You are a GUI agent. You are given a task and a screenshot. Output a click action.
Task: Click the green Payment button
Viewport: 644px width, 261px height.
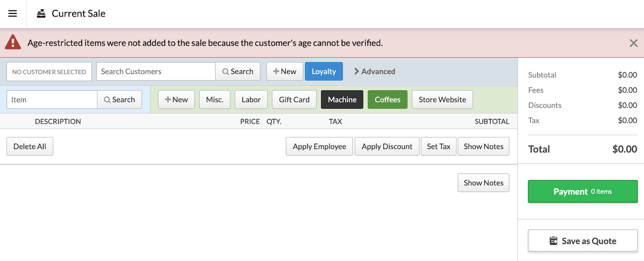tap(582, 192)
